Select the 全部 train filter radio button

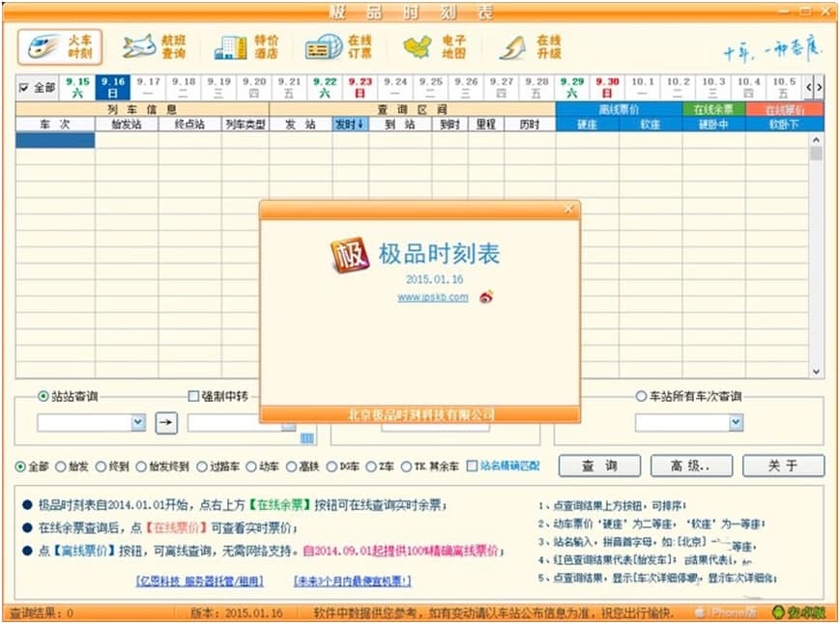[x=20, y=467]
